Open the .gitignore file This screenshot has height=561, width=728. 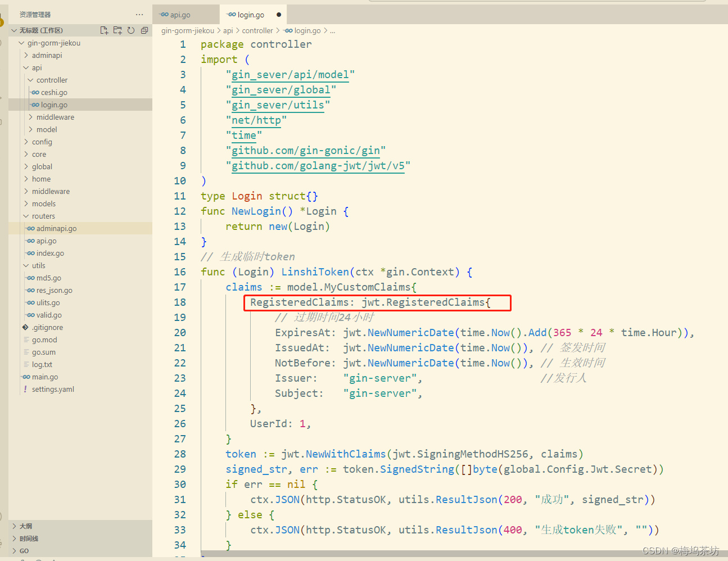(49, 327)
